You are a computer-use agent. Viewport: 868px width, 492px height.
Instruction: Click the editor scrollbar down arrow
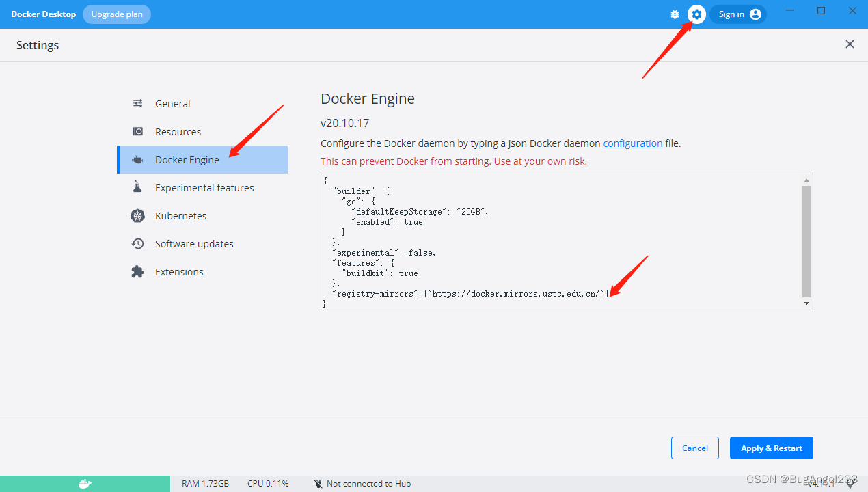pos(807,303)
